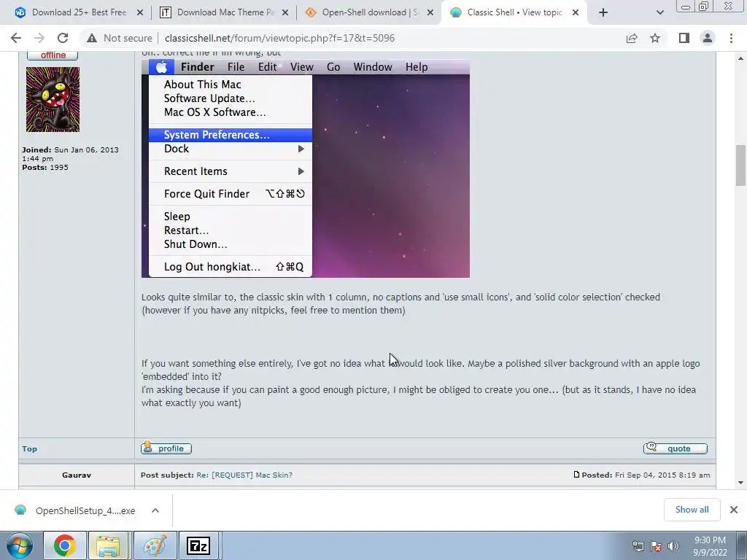Open a new browser tab

tap(603, 12)
